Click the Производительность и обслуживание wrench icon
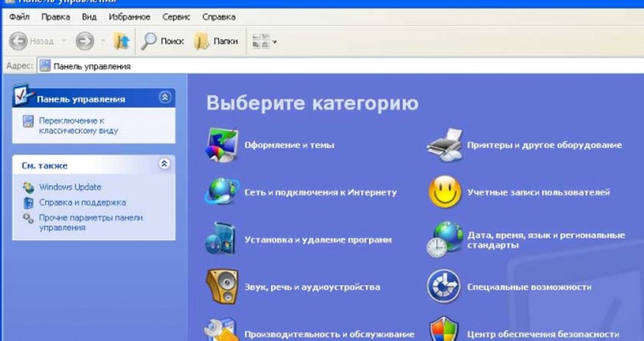Image resolution: width=644 pixels, height=341 pixels. pos(221,331)
